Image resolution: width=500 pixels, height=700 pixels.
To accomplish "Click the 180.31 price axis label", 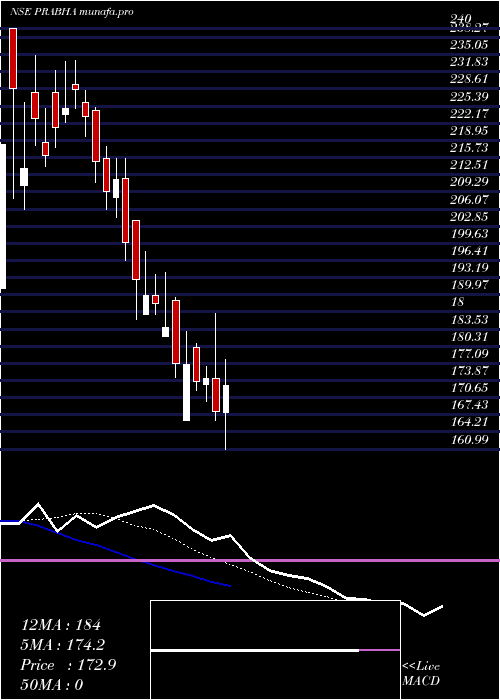I will (x=469, y=336).
